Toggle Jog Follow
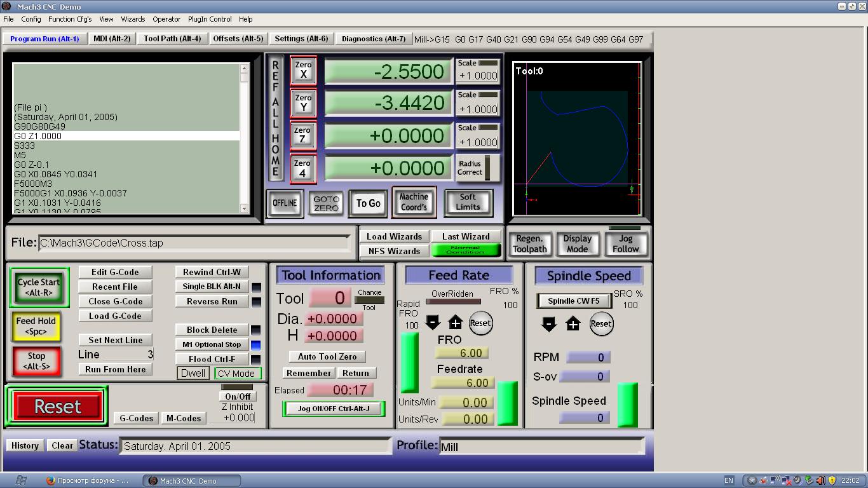The width and height of the screenshot is (868, 488). pyautogui.click(x=626, y=243)
